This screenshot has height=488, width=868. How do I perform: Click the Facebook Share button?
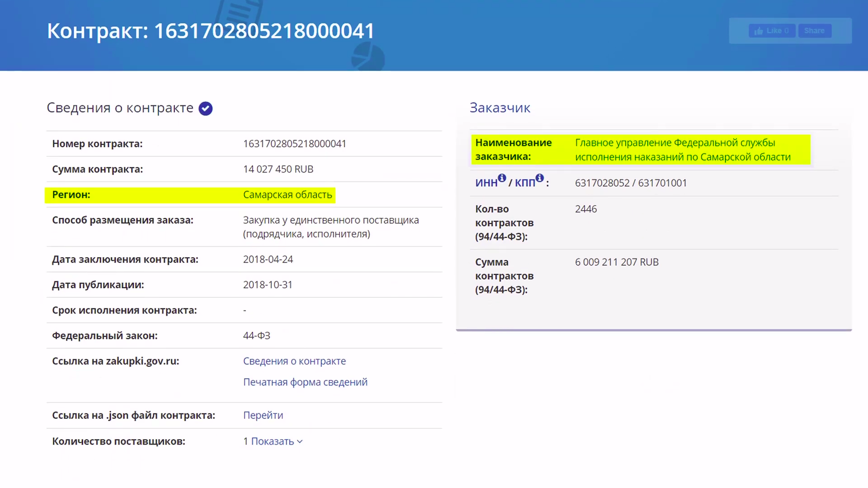coord(814,31)
